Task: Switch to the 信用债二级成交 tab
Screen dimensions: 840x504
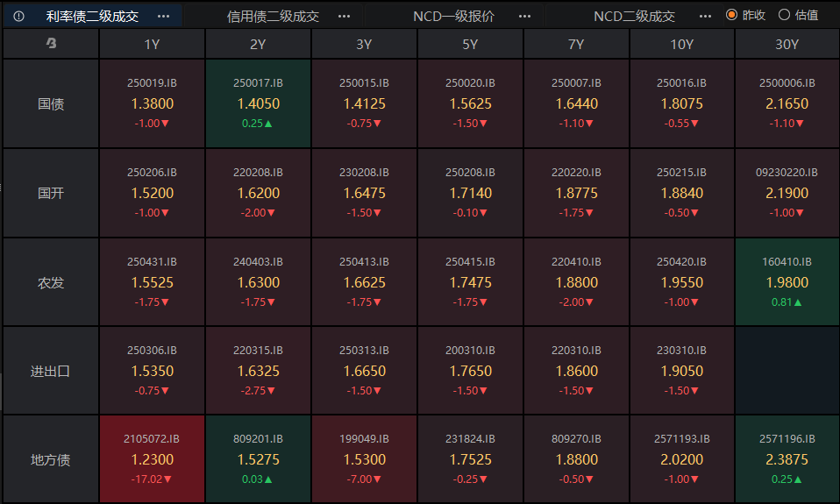Action: click(273, 16)
